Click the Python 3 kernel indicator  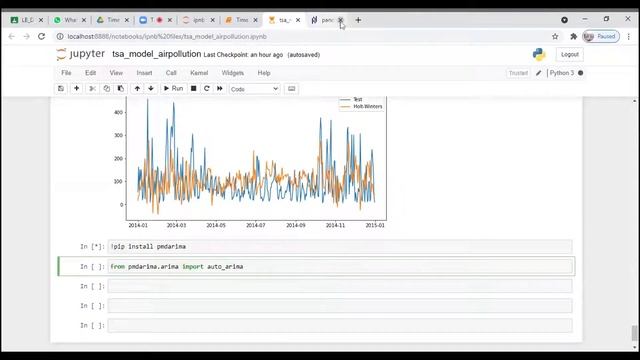point(566,73)
